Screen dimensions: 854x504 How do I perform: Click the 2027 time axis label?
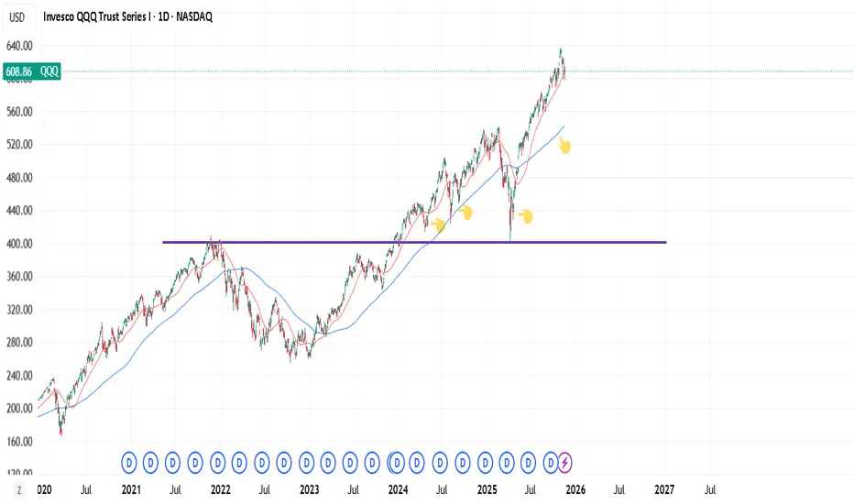pos(664,490)
